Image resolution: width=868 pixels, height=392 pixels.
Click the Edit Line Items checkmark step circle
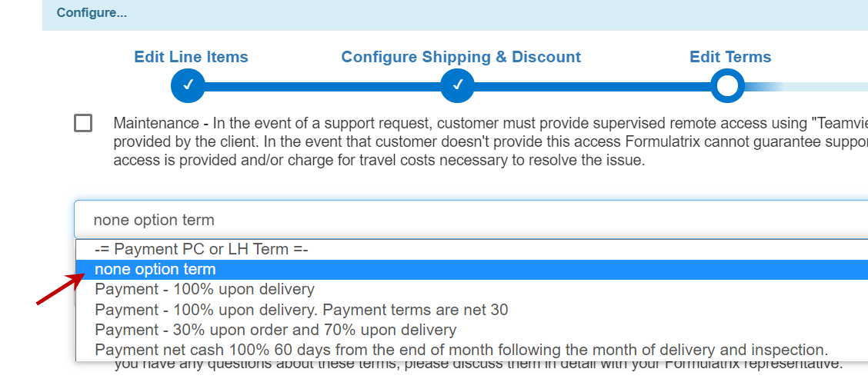188,86
